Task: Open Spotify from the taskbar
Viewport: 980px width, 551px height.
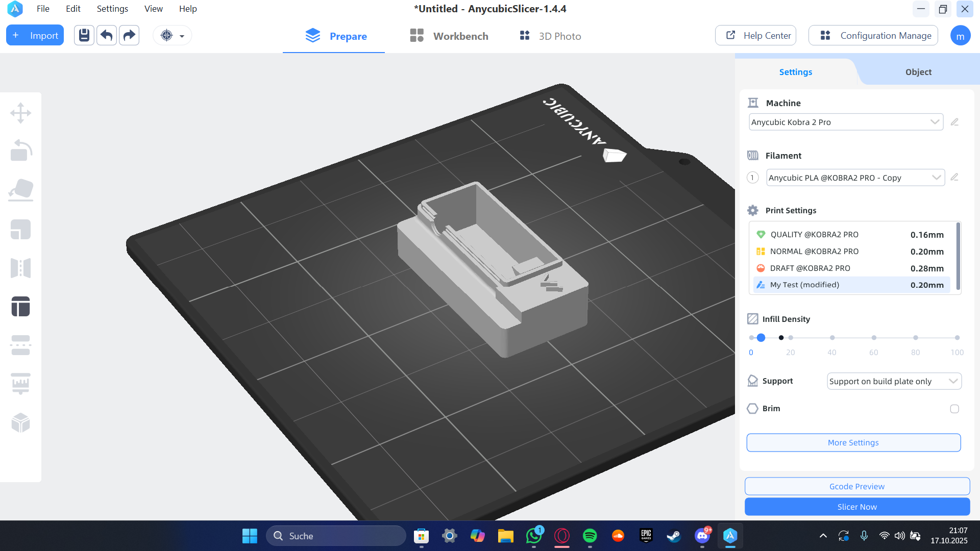Action: coord(590,536)
